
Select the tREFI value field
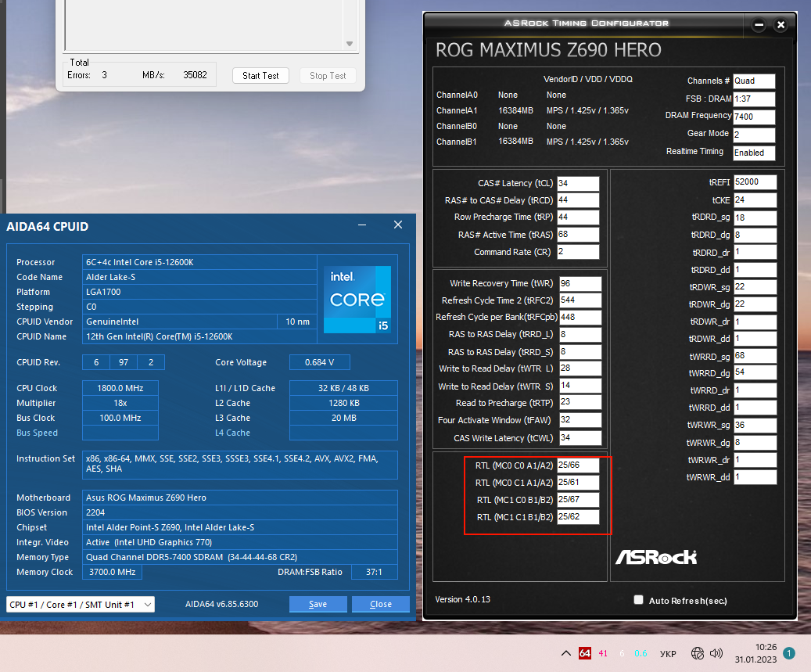tap(755, 181)
